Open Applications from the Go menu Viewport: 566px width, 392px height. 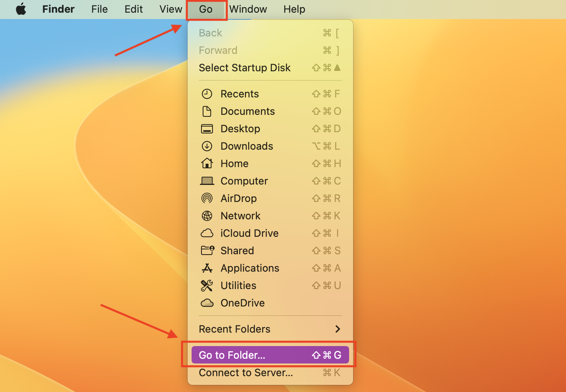tap(250, 268)
